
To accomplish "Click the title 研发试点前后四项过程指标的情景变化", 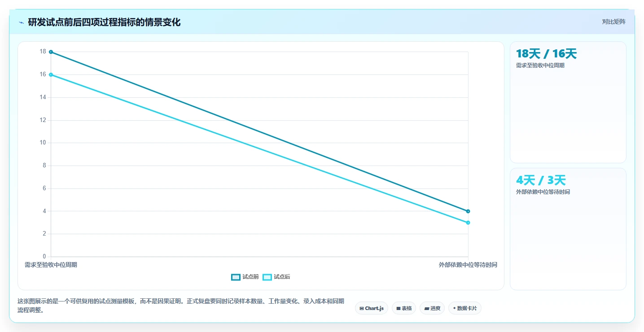I will click(x=104, y=22).
